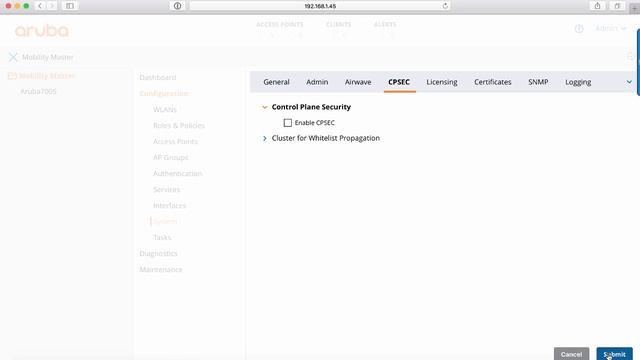Open the Dashboard menu item
This screenshot has height=360, width=640.
158,78
